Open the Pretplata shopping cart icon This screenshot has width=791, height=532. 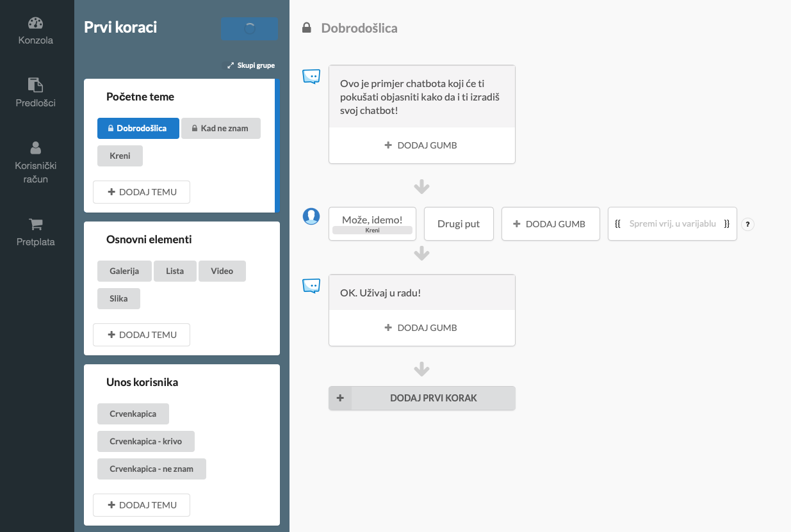(x=36, y=225)
